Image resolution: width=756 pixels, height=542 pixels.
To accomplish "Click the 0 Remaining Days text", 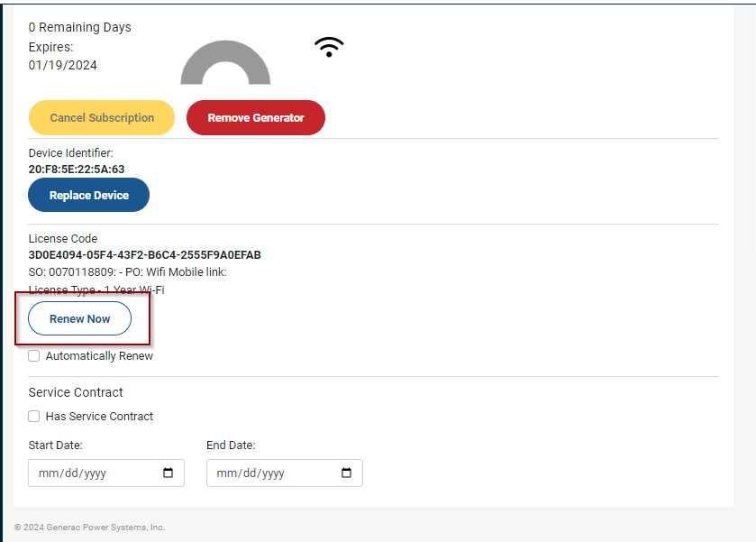I will [79, 28].
